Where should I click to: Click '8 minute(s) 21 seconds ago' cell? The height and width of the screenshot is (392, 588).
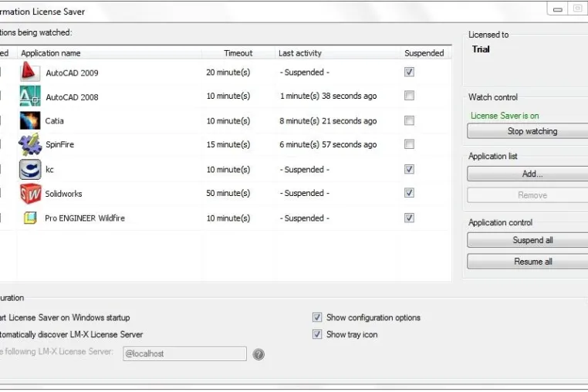point(328,121)
